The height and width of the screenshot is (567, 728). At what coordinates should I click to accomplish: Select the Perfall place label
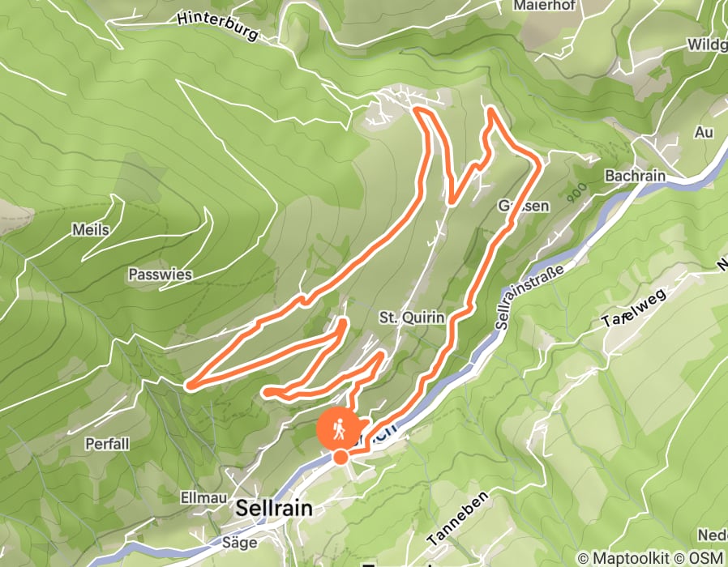[107, 444]
